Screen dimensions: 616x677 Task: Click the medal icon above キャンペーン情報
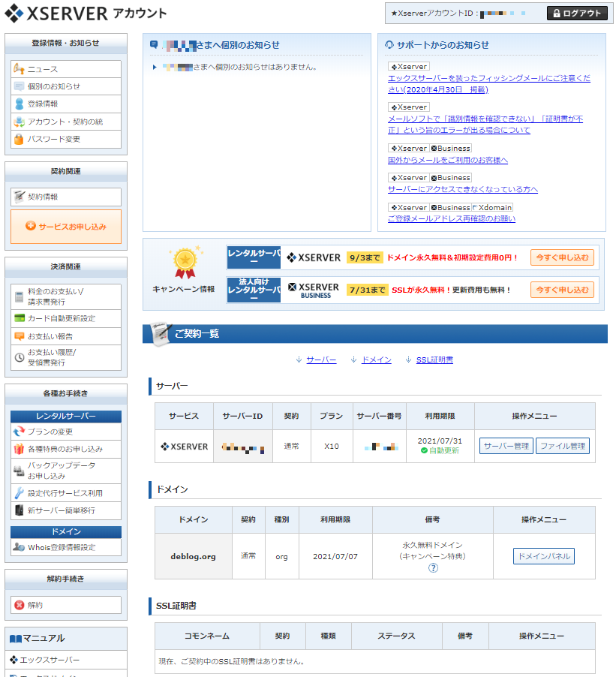(x=185, y=263)
